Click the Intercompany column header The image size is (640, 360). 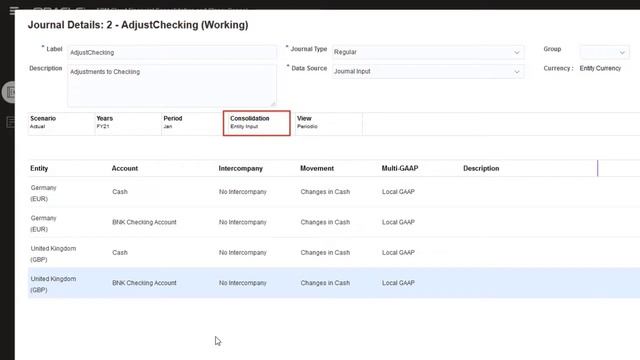(240, 168)
